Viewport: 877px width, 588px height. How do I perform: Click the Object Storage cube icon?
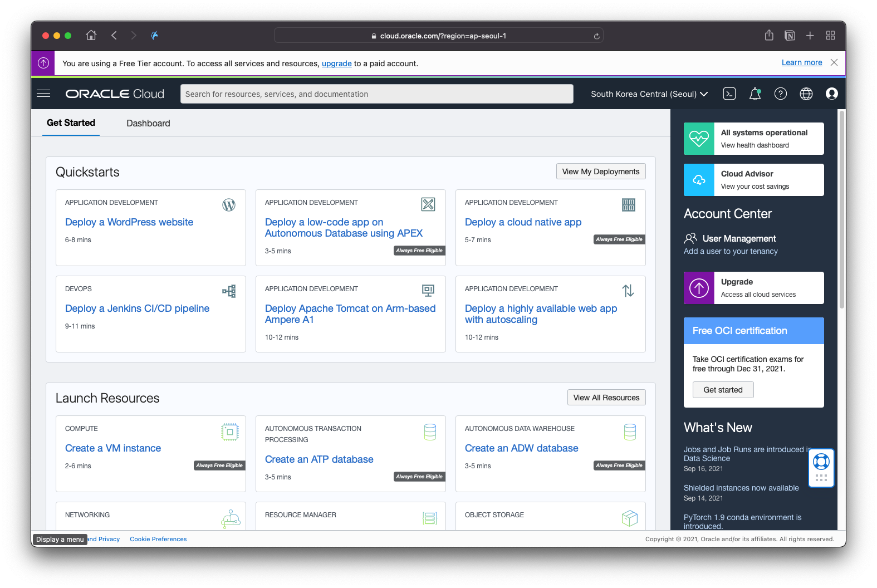(630, 518)
